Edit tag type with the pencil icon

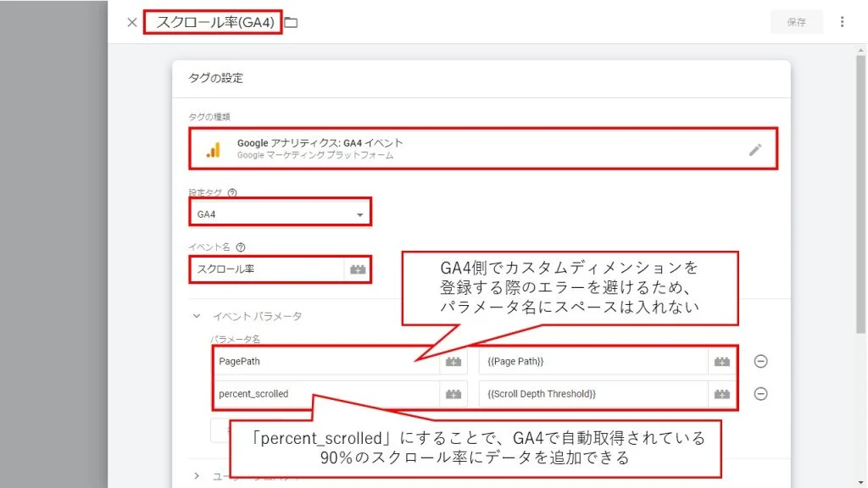755,149
